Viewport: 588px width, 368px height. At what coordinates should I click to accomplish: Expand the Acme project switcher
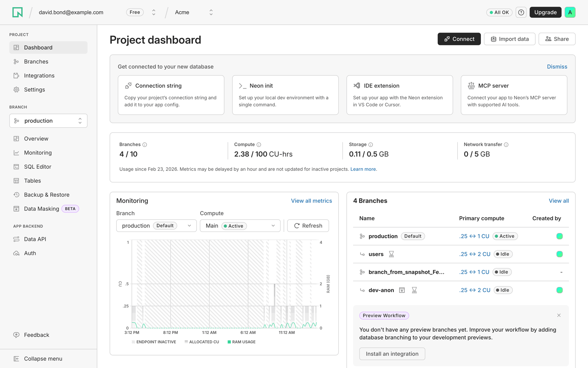[211, 12]
